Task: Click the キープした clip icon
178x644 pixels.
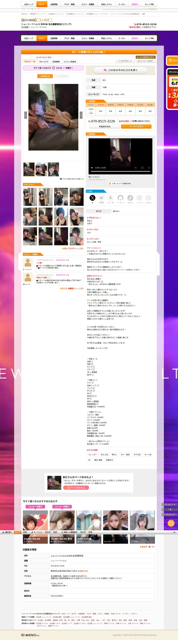Action: coord(32,532)
